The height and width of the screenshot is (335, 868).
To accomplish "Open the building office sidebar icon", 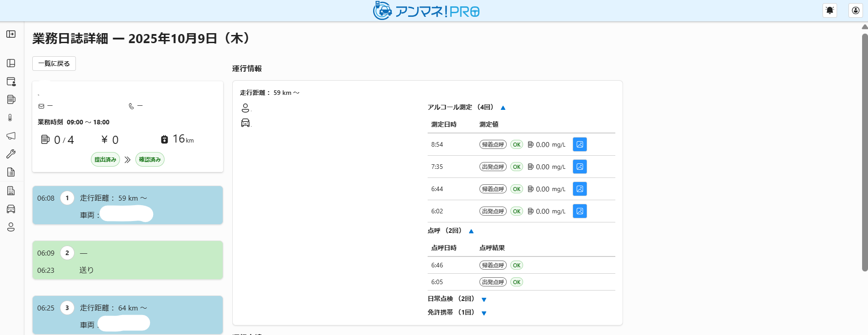I will click(x=11, y=191).
